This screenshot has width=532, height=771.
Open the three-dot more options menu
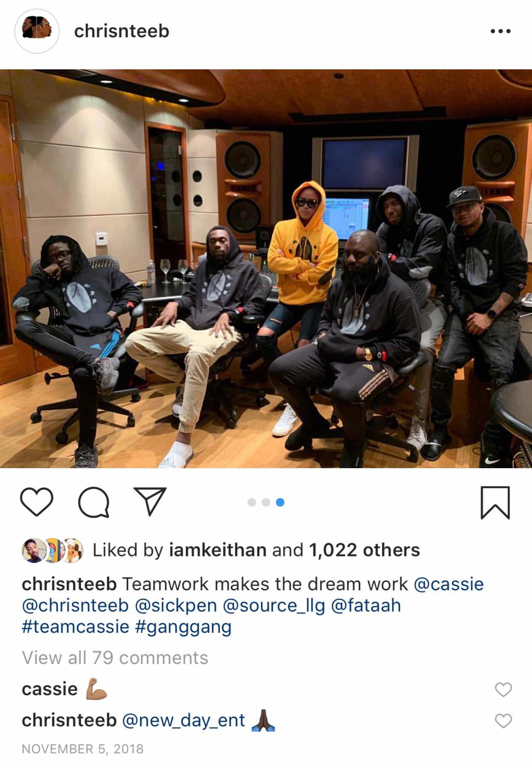500,31
